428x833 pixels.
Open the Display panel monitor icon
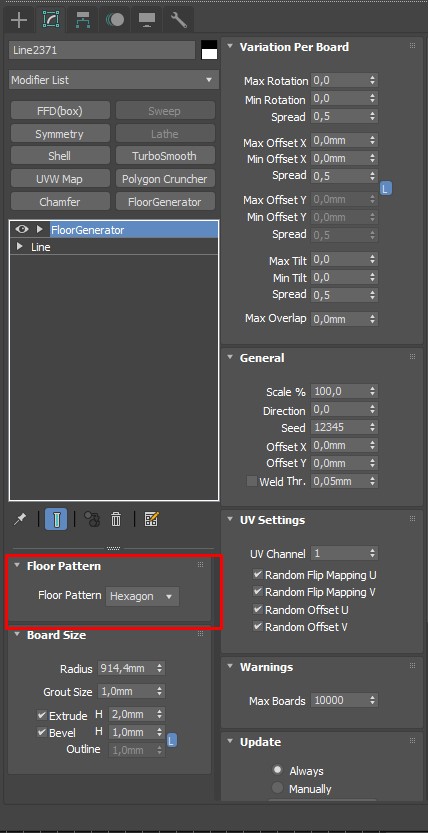[147, 20]
